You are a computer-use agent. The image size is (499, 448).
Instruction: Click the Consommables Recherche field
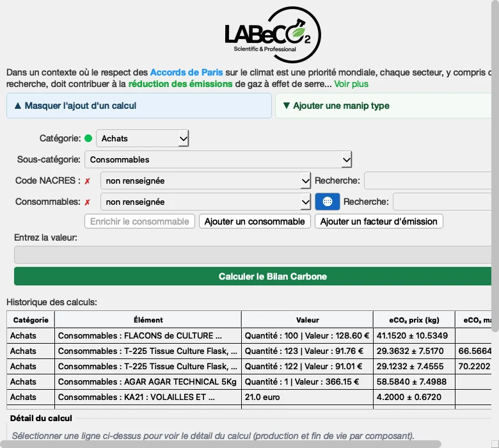442,202
